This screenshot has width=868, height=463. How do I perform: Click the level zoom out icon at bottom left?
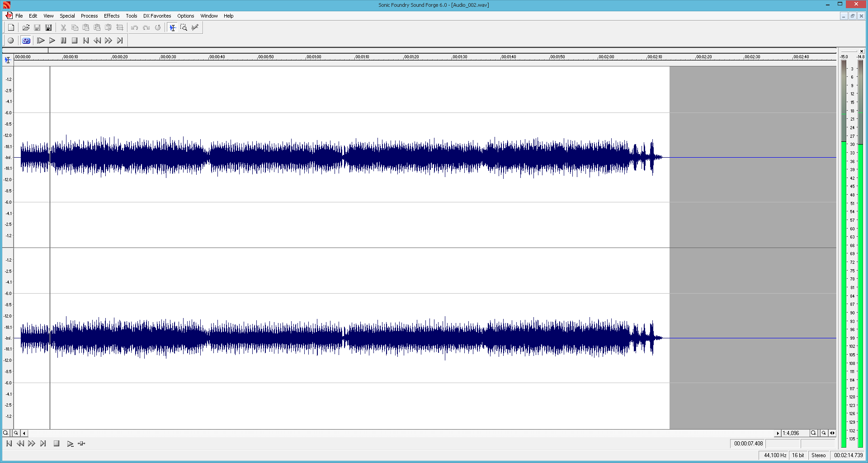pos(16,433)
